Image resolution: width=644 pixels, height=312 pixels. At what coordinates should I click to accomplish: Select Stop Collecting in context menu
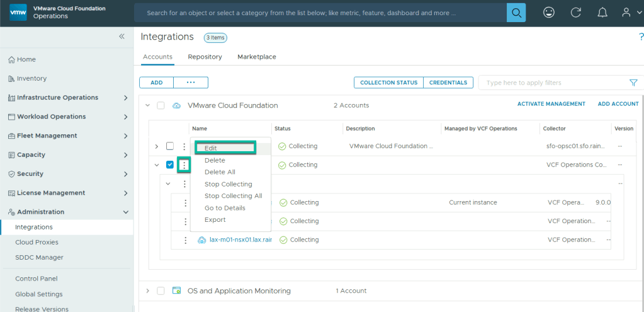(x=228, y=184)
